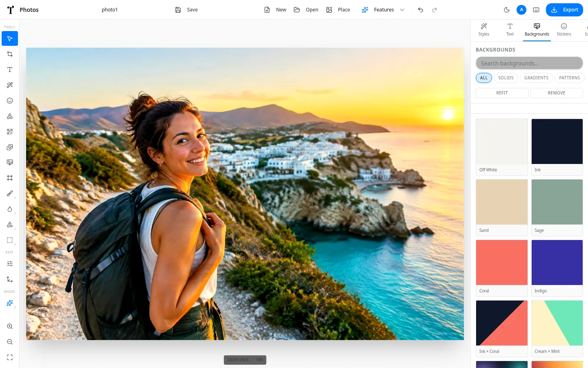Click the undo arrow

[421, 10]
